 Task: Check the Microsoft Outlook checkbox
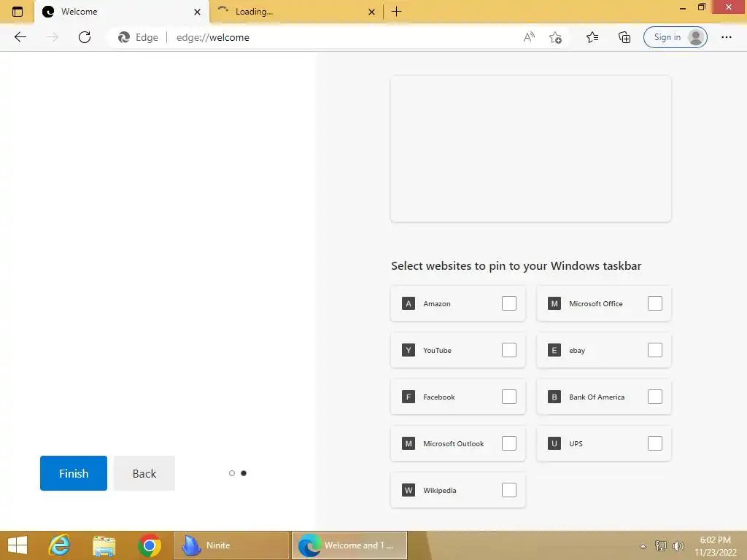click(x=508, y=443)
